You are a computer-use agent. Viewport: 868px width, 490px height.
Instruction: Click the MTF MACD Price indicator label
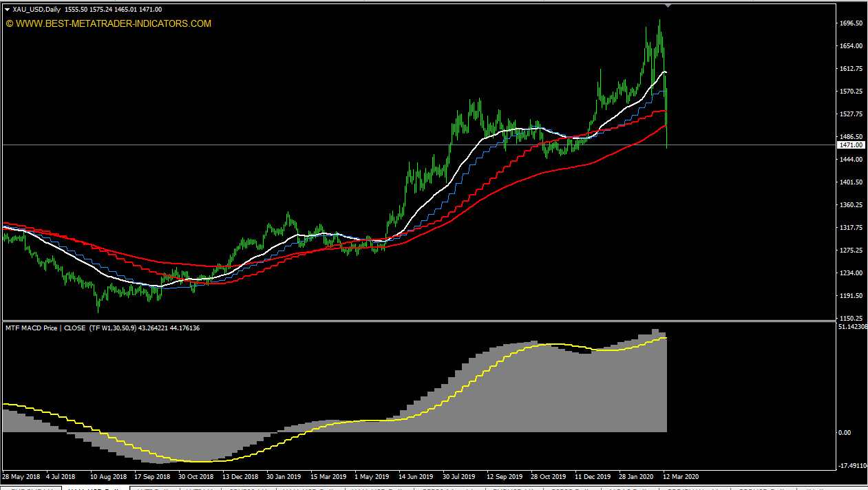(32, 328)
